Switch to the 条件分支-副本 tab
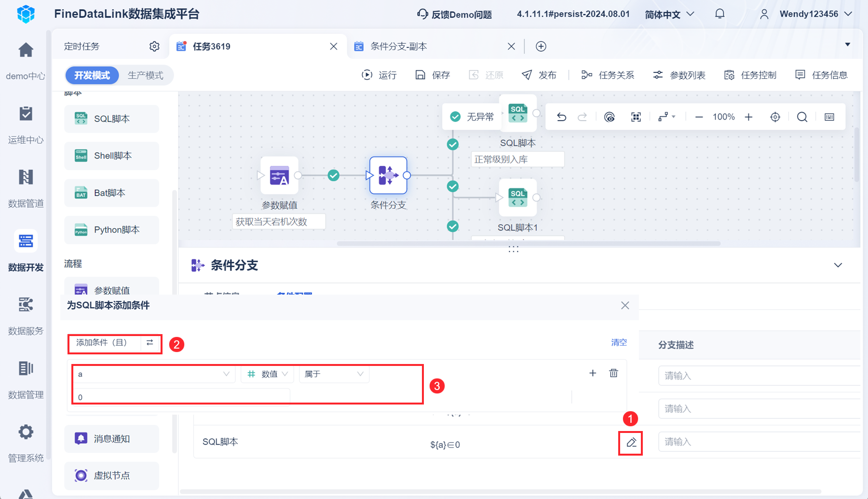This screenshot has height=499, width=868. coord(399,46)
